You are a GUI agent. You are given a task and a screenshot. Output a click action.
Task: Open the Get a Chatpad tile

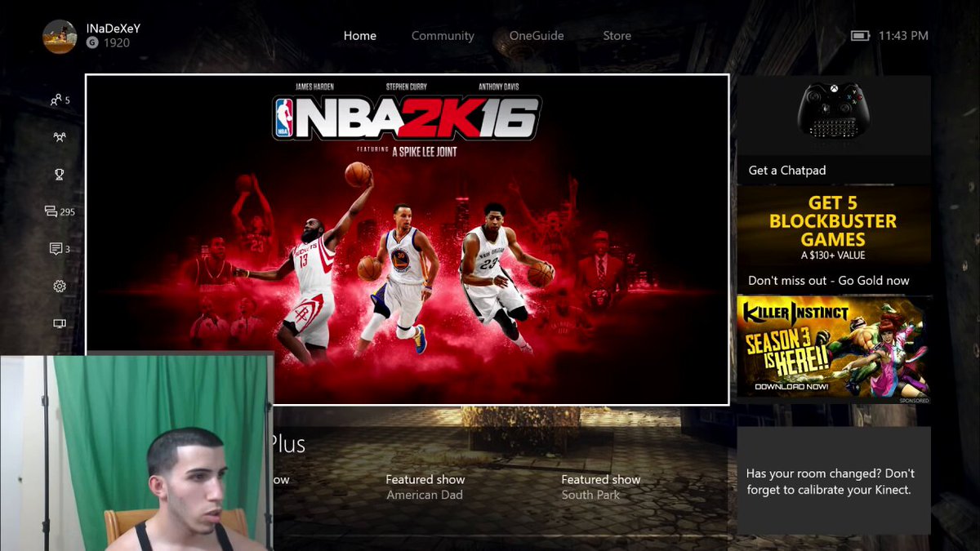[834, 130]
